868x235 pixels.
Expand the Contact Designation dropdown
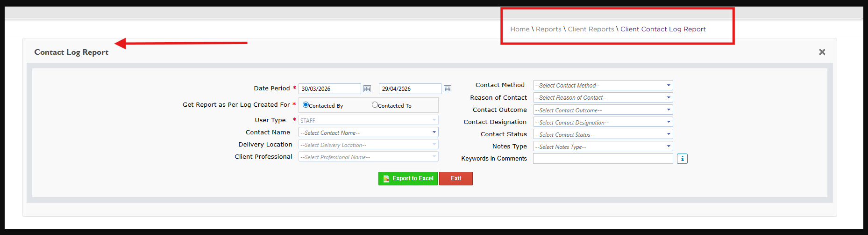tap(603, 122)
